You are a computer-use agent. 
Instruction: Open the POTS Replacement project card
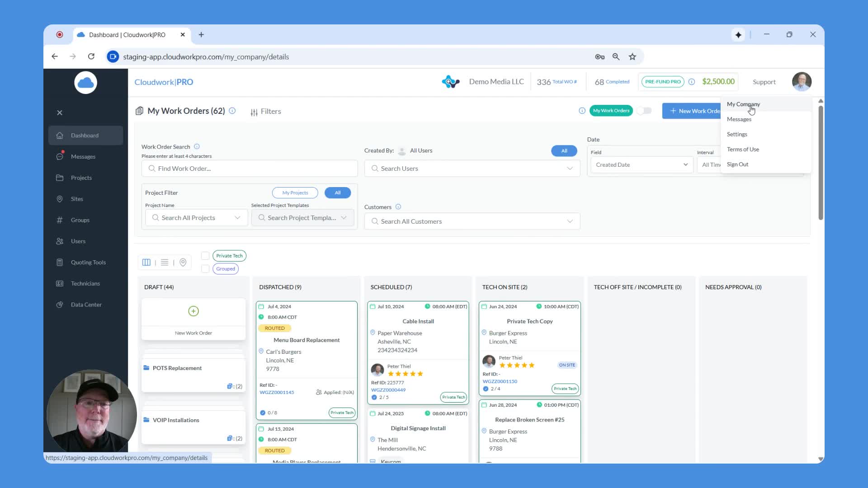pos(193,376)
